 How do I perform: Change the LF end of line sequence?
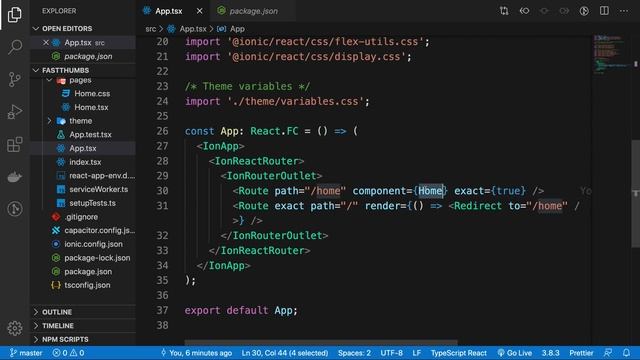[x=416, y=353]
